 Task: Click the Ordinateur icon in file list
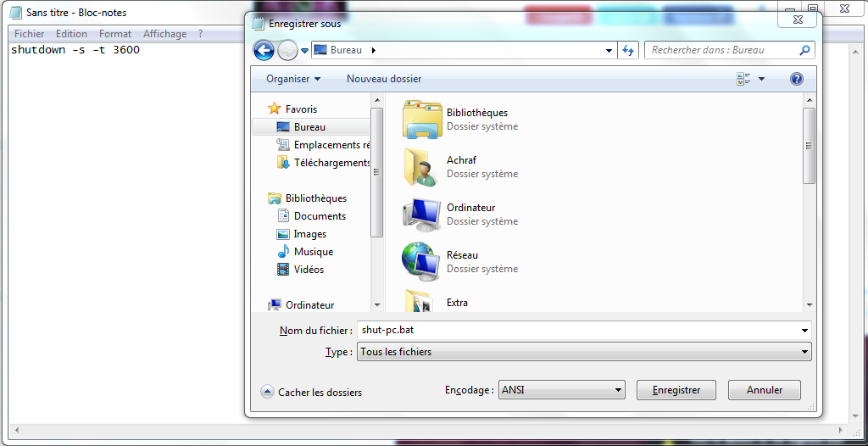422,215
